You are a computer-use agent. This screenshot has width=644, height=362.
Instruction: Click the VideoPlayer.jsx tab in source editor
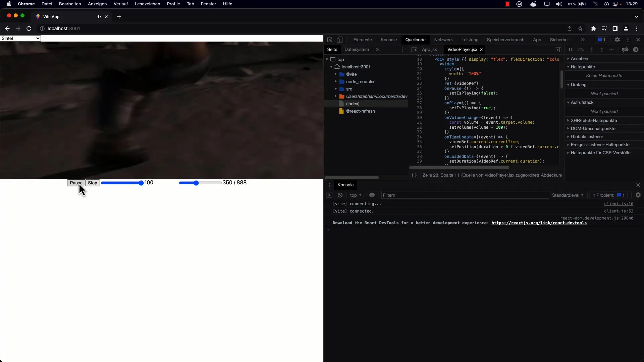(461, 49)
